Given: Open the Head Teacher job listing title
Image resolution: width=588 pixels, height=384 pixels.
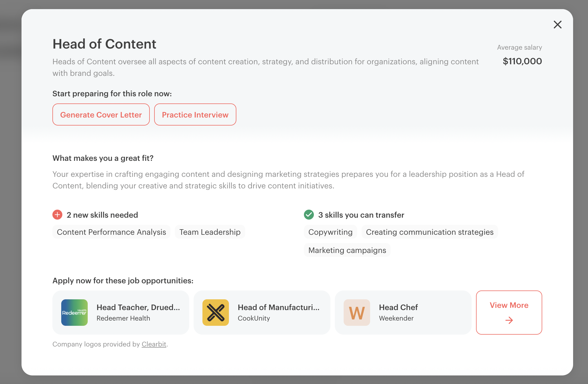Looking at the screenshot, I should (x=138, y=307).
